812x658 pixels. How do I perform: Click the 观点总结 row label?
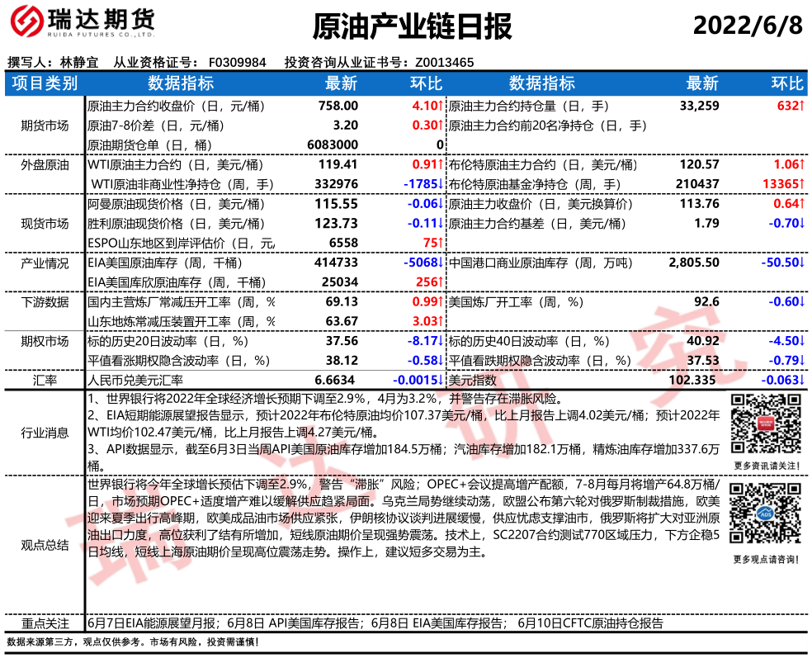pos(45,545)
